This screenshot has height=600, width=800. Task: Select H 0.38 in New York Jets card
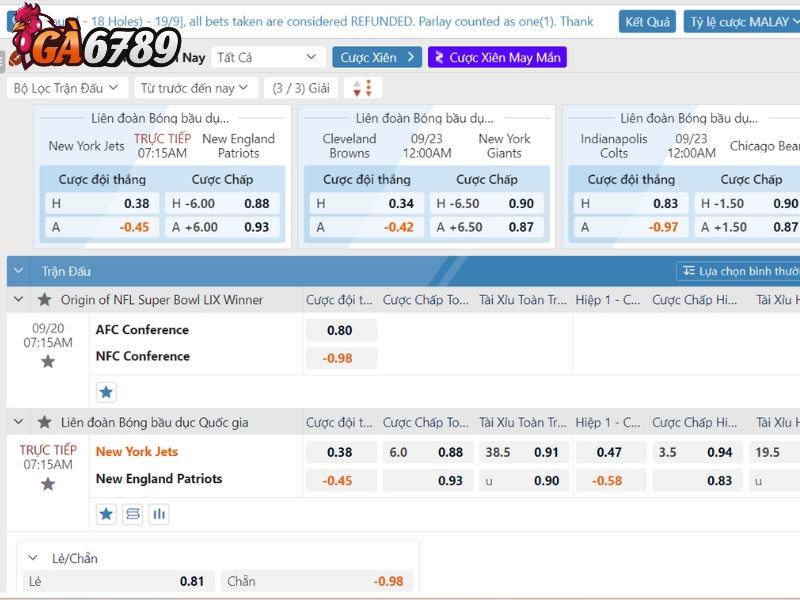click(x=102, y=204)
